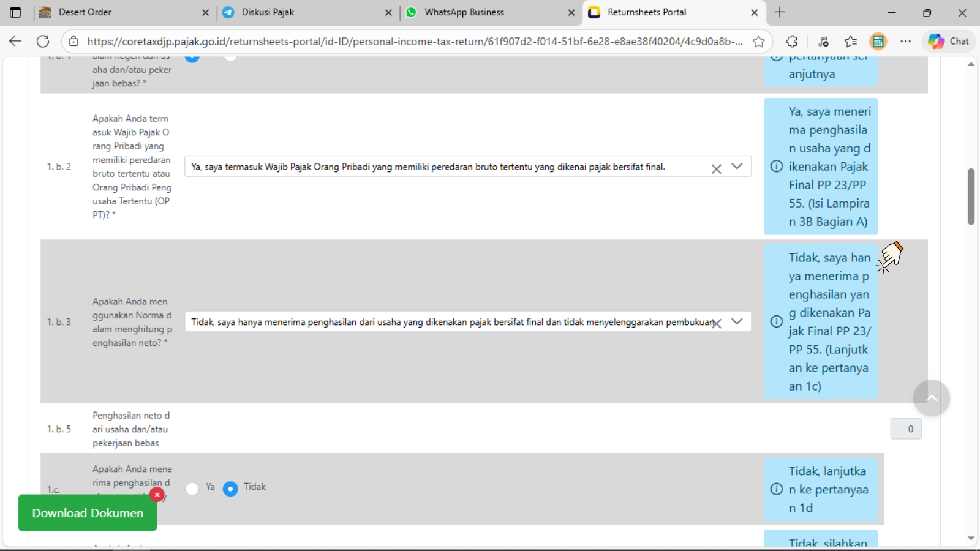This screenshot has width=980, height=551.
Task: Select the 'Tidak' radio for question 1.c
Action: pos(230,489)
